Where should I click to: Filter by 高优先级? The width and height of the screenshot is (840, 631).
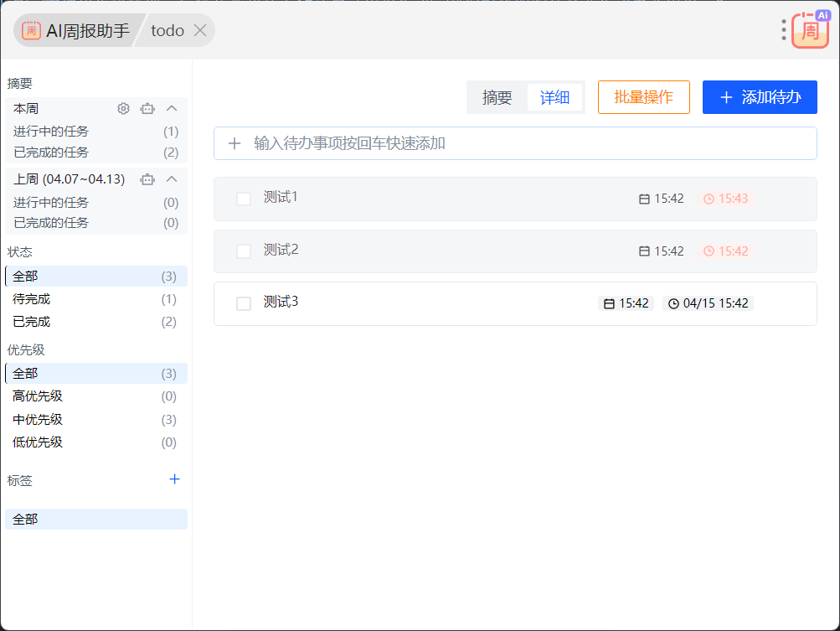point(96,396)
